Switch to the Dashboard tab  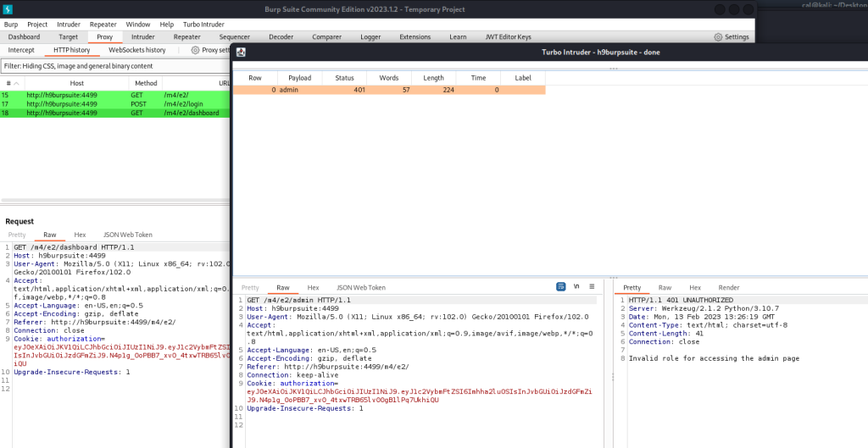(x=24, y=37)
